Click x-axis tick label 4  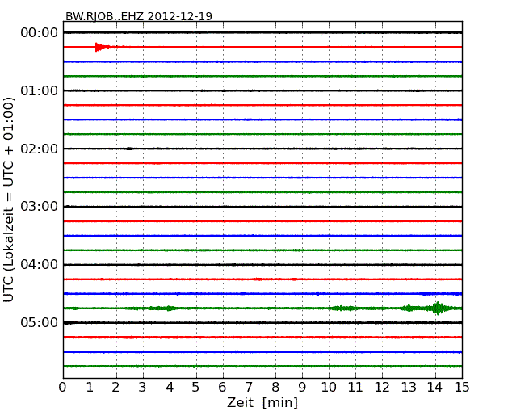click(170, 387)
